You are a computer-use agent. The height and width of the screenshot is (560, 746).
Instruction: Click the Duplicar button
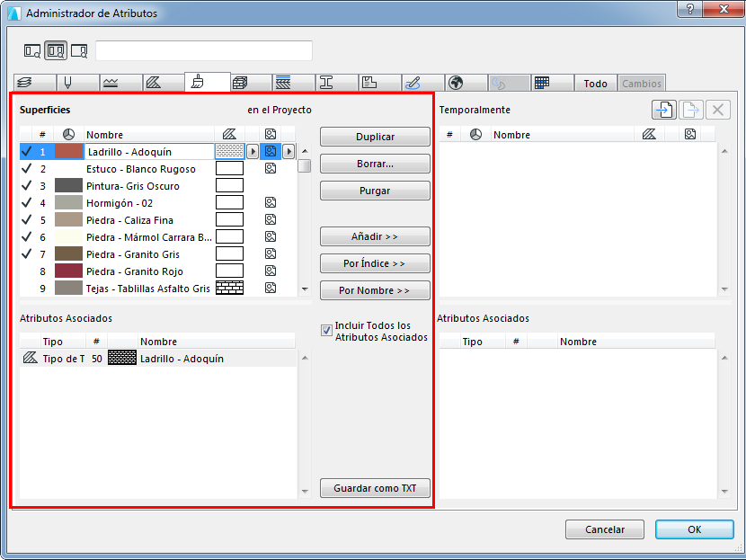point(375,137)
